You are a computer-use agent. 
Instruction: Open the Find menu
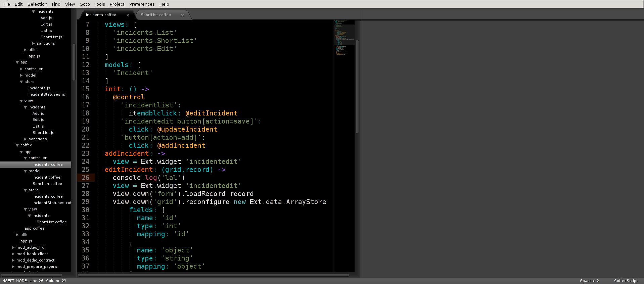56,4
